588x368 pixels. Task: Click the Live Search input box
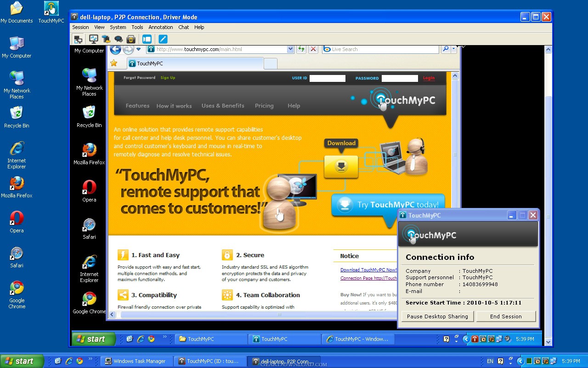point(380,49)
